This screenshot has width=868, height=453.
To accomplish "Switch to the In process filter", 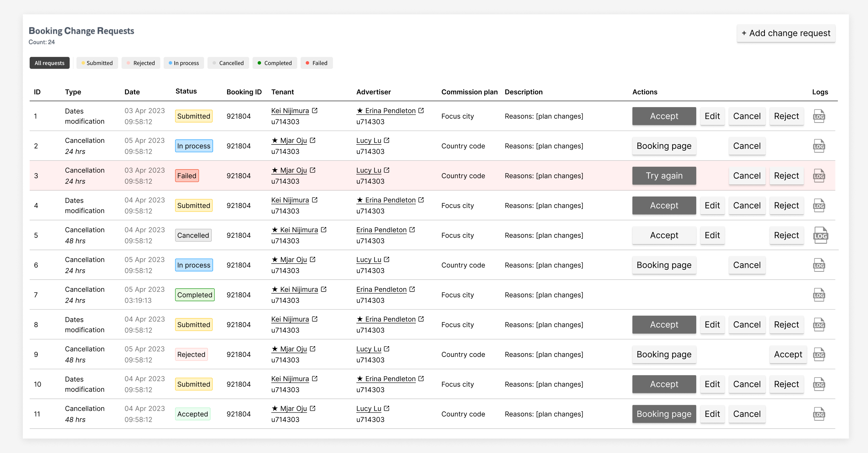I will pyautogui.click(x=183, y=63).
